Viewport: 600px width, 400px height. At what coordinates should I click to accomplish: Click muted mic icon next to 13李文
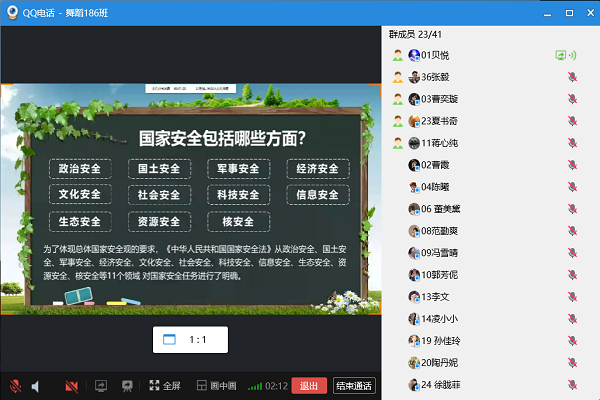[x=572, y=297]
